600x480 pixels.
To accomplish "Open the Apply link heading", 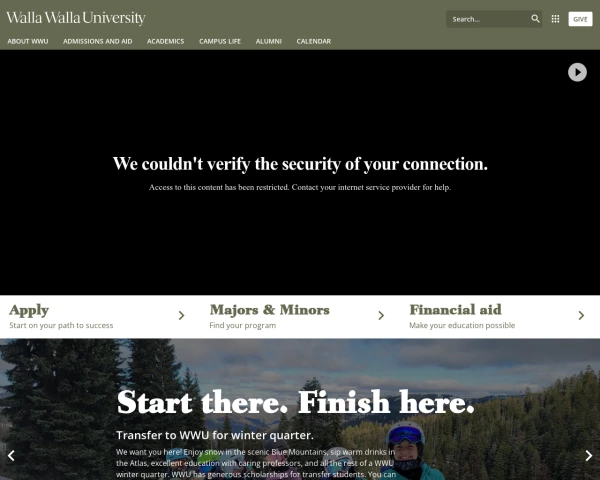I will 29,310.
